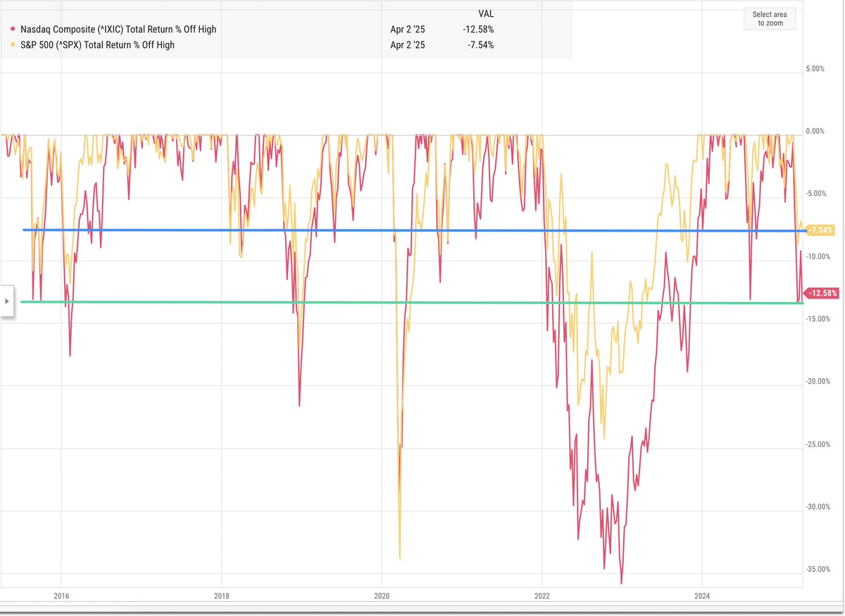
Task: Click the 2018 x-axis label
Action: (x=221, y=596)
